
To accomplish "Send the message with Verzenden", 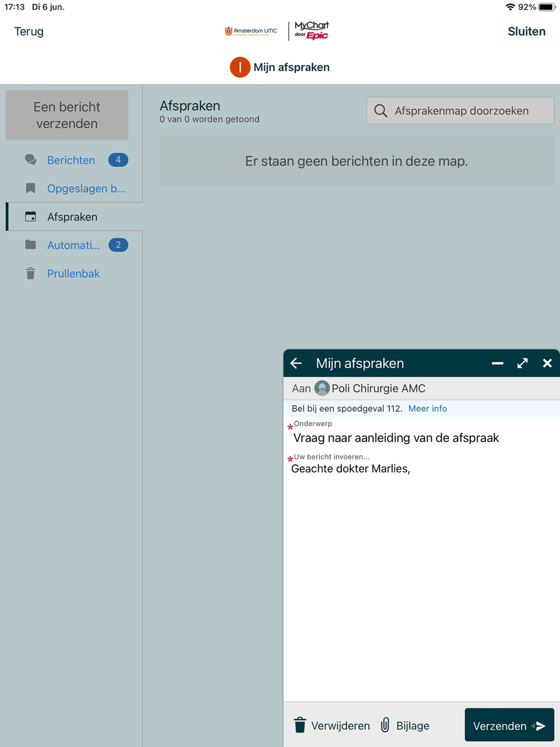I will coord(510,725).
